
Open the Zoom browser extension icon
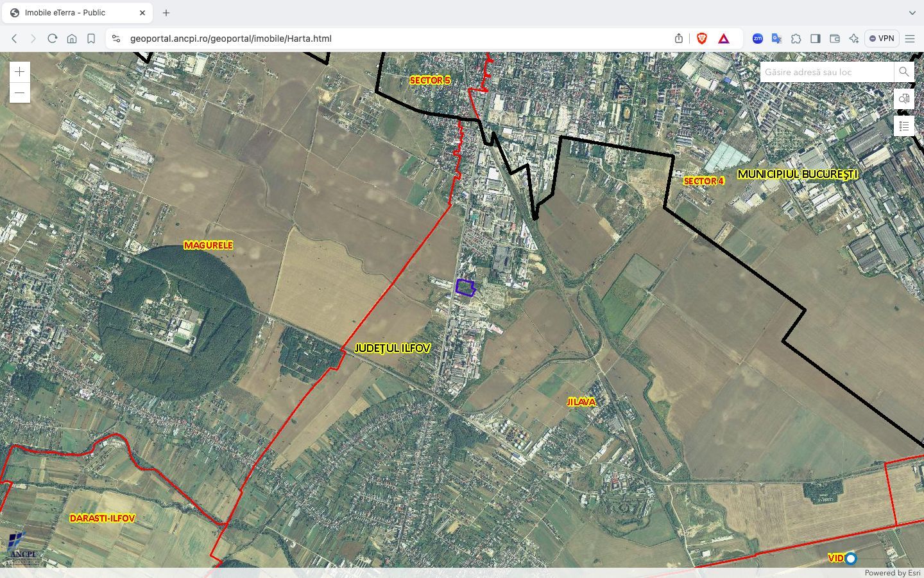(758, 38)
